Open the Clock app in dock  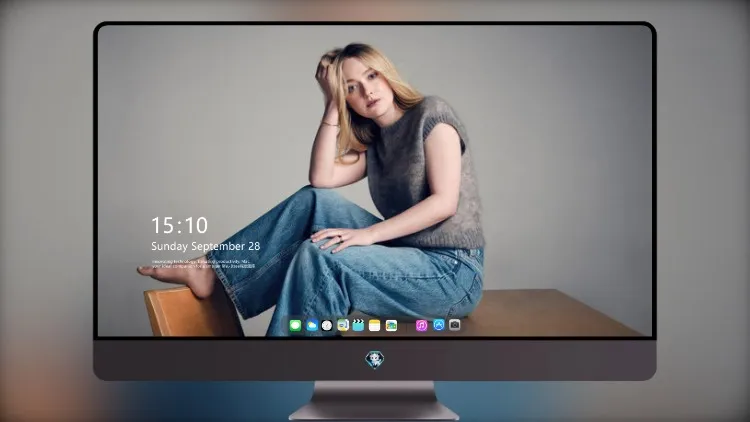[327, 326]
